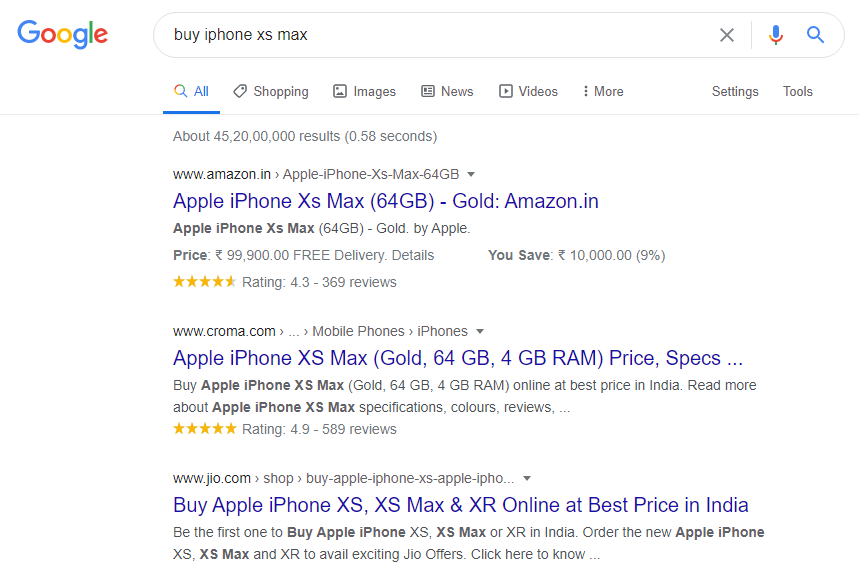
Task: Expand dropdown arrow beside amazon.in URL
Action: (x=471, y=175)
